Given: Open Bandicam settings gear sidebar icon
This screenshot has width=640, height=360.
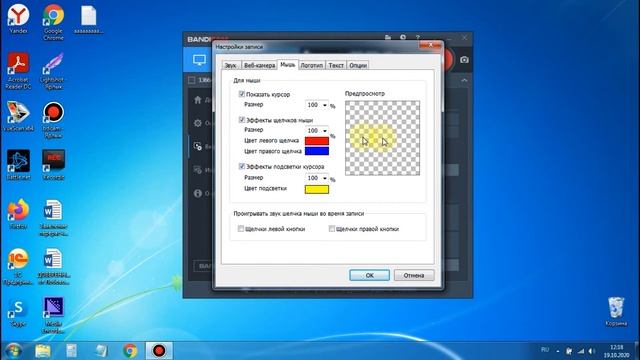Looking at the screenshot, I should (x=198, y=123).
